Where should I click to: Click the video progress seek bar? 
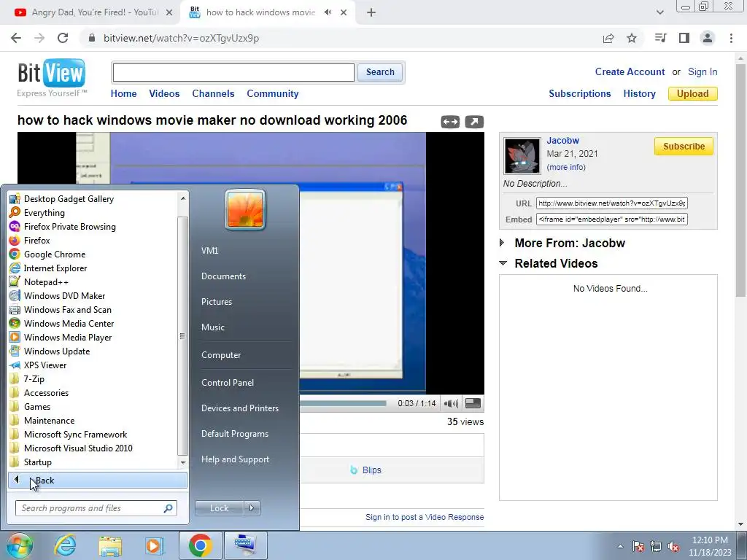pos(343,404)
